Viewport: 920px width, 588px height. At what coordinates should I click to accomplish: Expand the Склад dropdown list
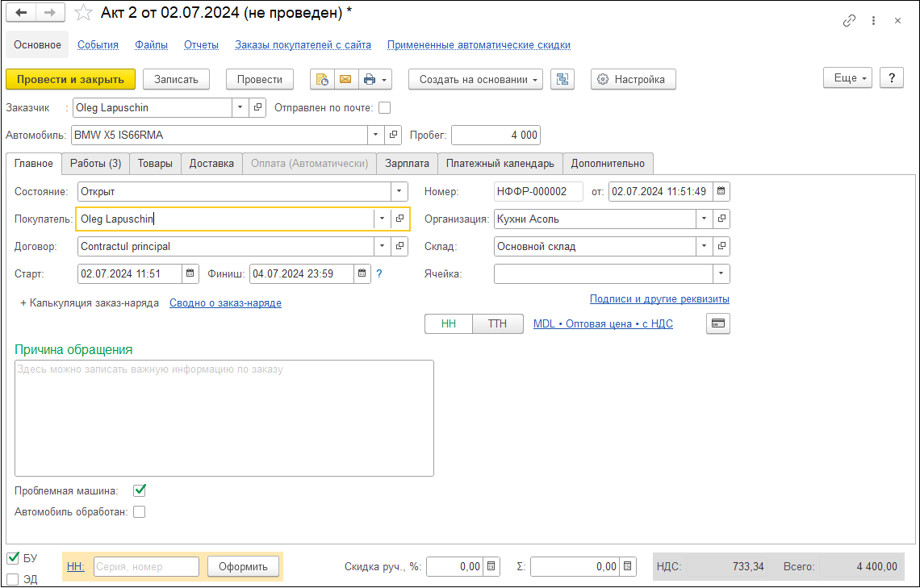(705, 246)
